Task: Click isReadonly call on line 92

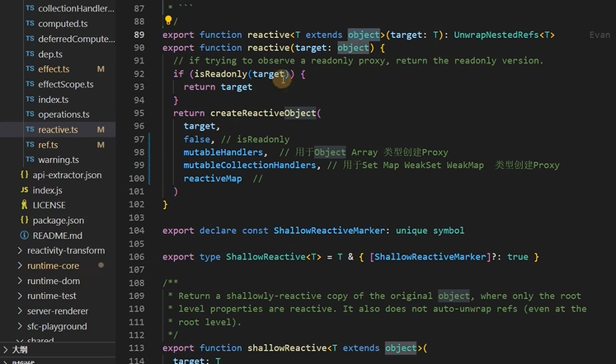Action: [221, 74]
